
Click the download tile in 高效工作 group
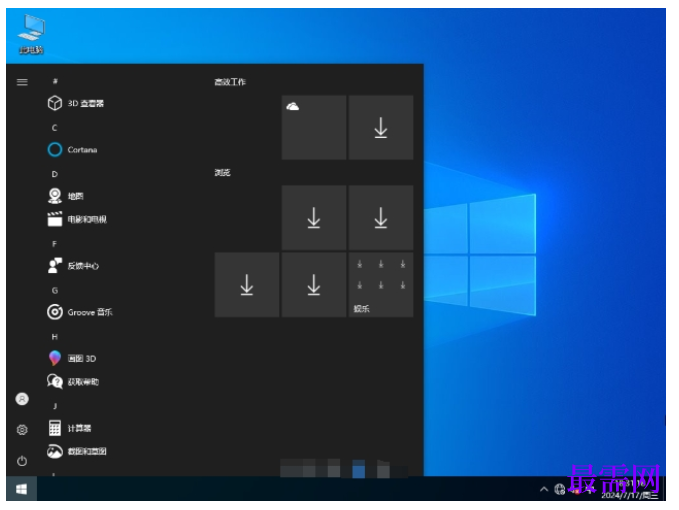(x=381, y=128)
